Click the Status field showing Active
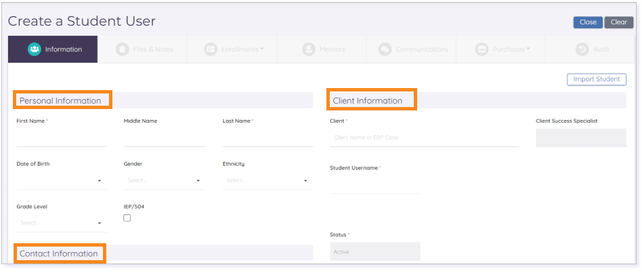 point(375,251)
